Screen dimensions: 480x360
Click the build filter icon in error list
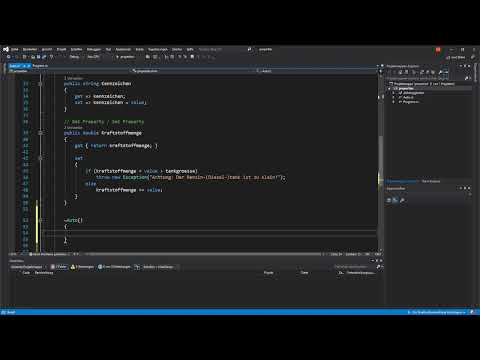click(x=137, y=267)
